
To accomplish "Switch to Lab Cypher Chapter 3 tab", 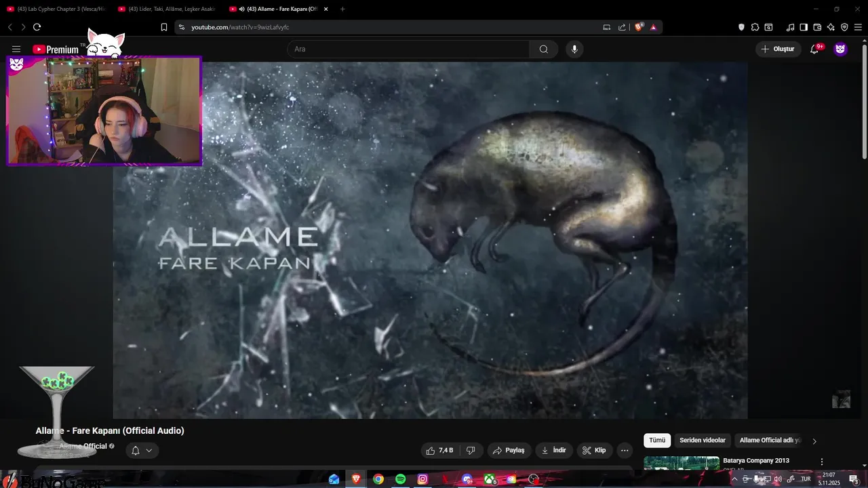I will (x=57, y=9).
